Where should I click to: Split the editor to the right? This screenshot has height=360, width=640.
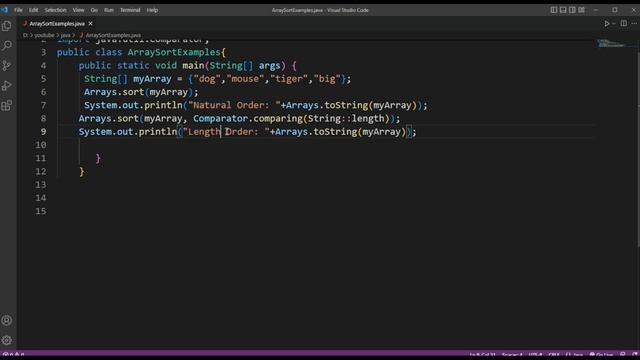coord(624,24)
